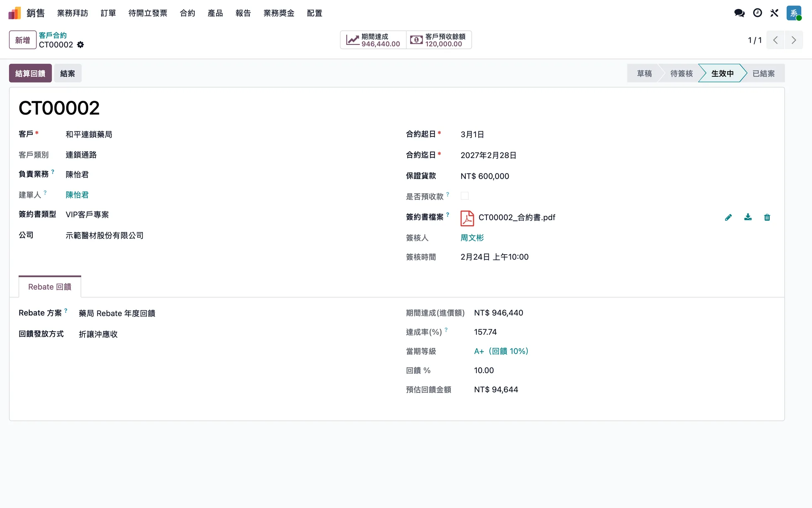Follow the 客戶合約 breadcrumb link
Viewport: 812px width, 508px height.
click(x=53, y=35)
